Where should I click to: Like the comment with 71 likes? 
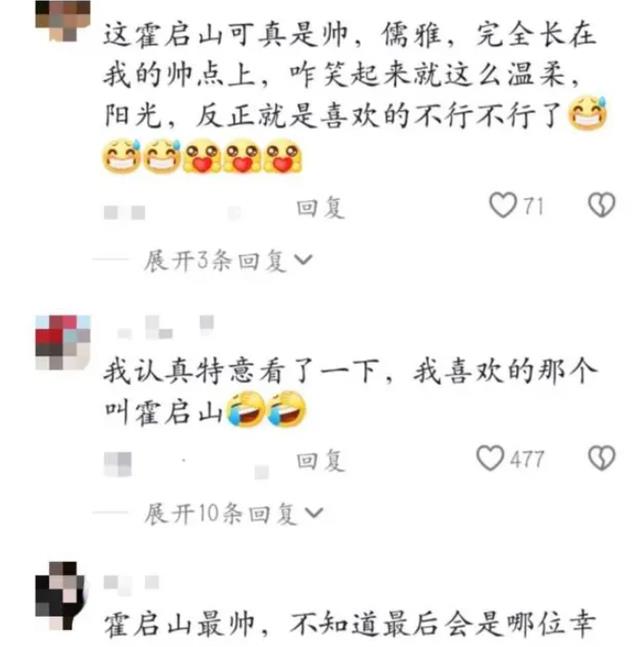pos(503,205)
